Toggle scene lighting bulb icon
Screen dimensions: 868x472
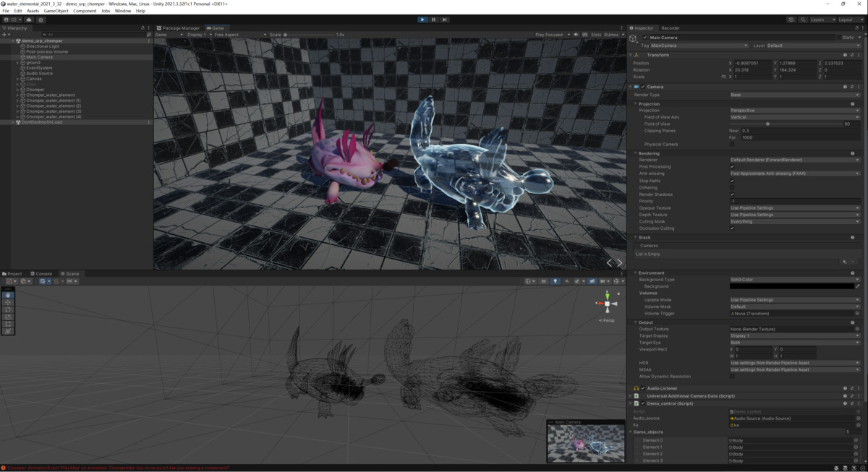(555, 281)
